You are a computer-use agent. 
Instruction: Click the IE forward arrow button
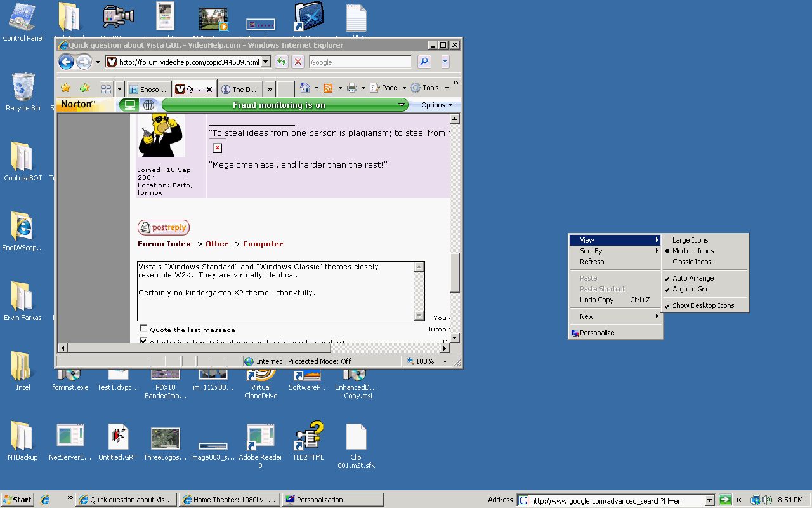click(x=84, y=62)
